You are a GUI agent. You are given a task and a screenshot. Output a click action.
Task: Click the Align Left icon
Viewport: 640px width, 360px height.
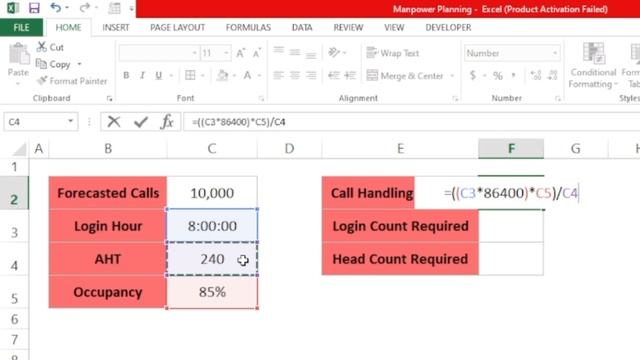click(x=278, y=76)
